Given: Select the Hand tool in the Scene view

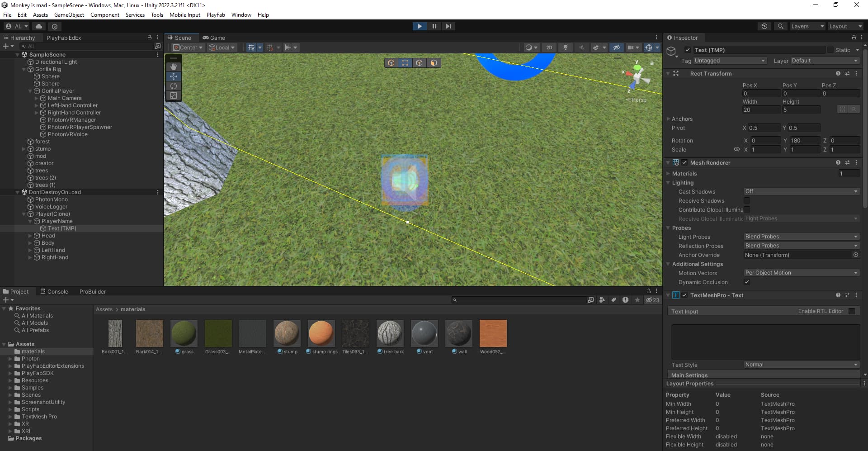Looking at the screenshot, I should coord(174,66).
